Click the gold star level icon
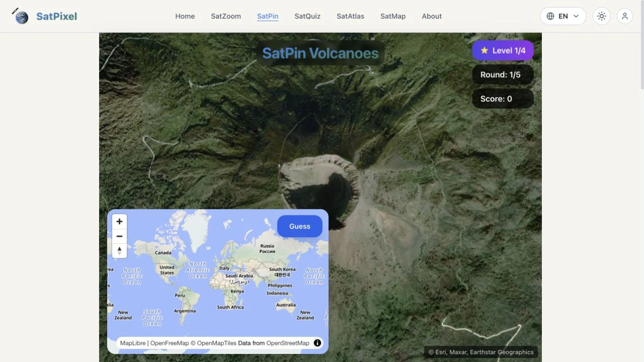The image size is (644, 362). [x=484, y=50]
